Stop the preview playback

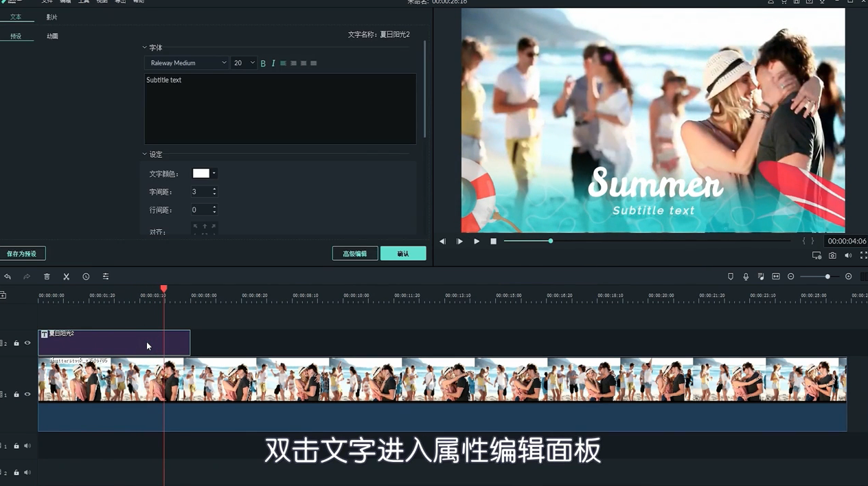[x=493, y=242]
